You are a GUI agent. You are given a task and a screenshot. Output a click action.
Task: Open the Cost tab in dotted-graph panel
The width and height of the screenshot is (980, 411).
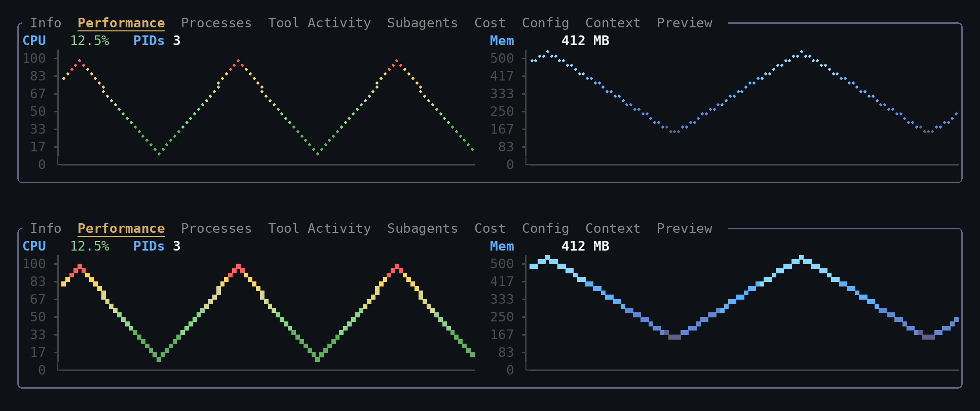[x=490, y=23]
